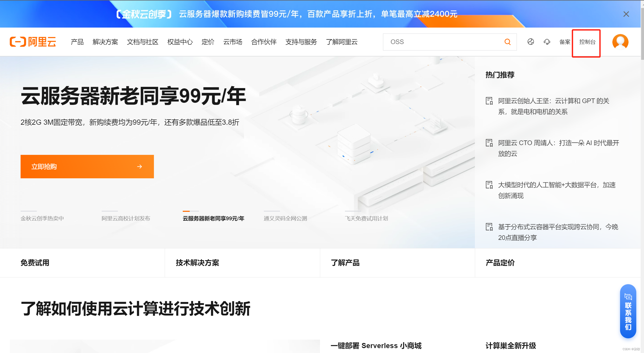Select the 飞天免费试用计划 carousel tab
The width and height of the screenshot is (644, 353).
click(x=366, y=218)
